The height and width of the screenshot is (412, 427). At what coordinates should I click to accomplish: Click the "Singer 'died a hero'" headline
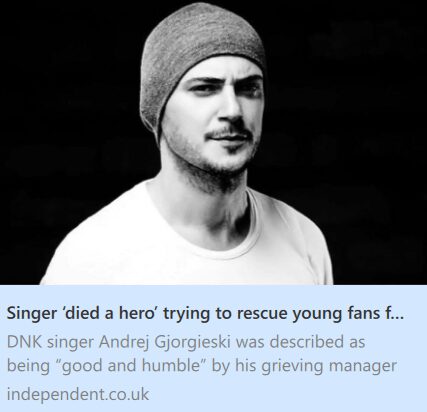pyautogui.click(x=205, y=314)
